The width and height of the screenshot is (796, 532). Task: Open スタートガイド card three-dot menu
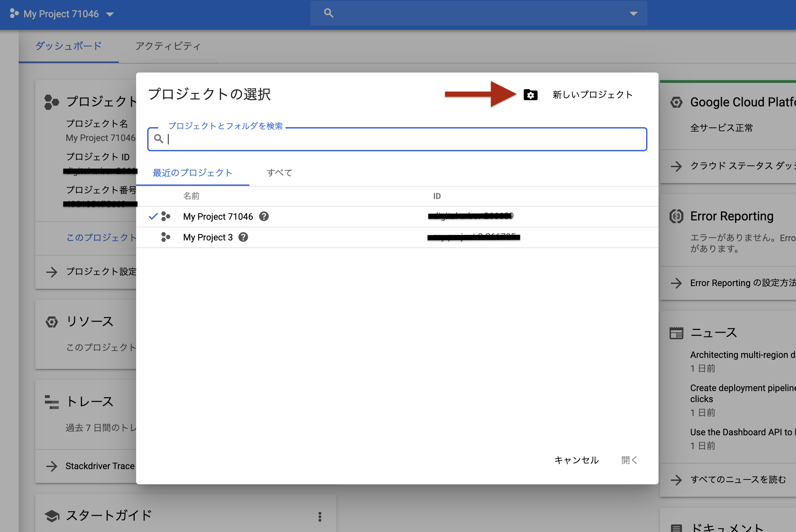[x=320, y=517]
